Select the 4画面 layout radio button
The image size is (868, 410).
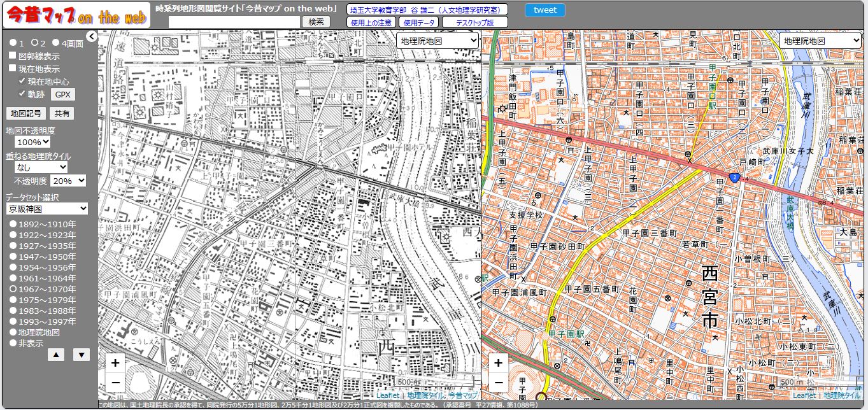(x=55, y=43)
